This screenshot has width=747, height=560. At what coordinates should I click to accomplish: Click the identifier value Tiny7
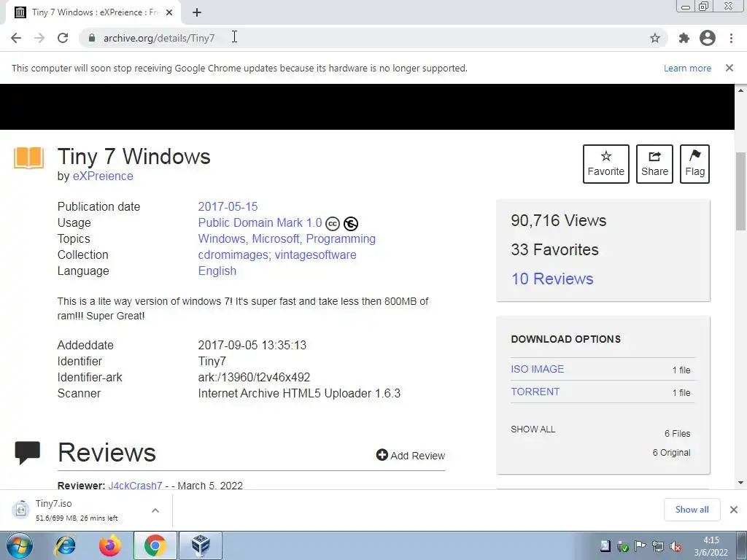pyautogui.click(x=212, y=362)
